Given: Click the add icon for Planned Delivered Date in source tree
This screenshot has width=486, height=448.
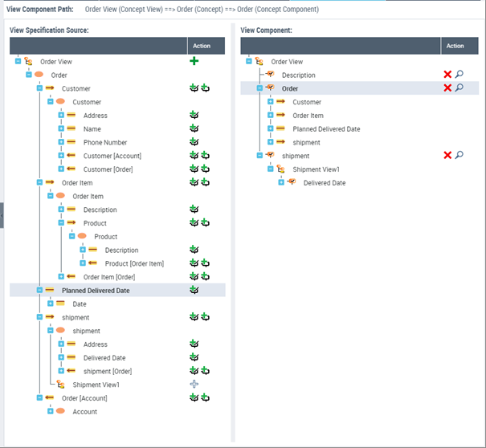Looking at the screenshot, I should pyautogui.click(x=194, y=290).
